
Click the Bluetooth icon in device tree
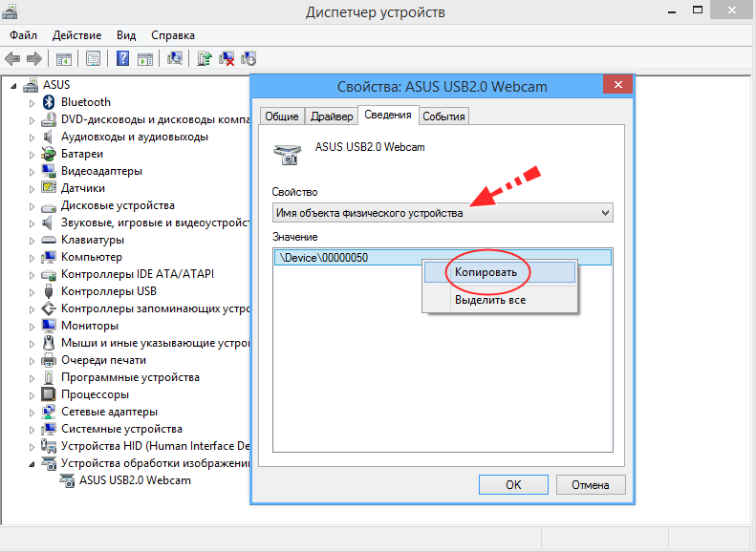coord(50,102)
